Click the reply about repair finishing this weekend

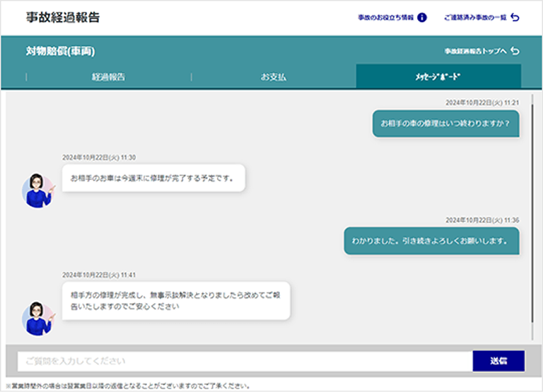coord(153,178)
